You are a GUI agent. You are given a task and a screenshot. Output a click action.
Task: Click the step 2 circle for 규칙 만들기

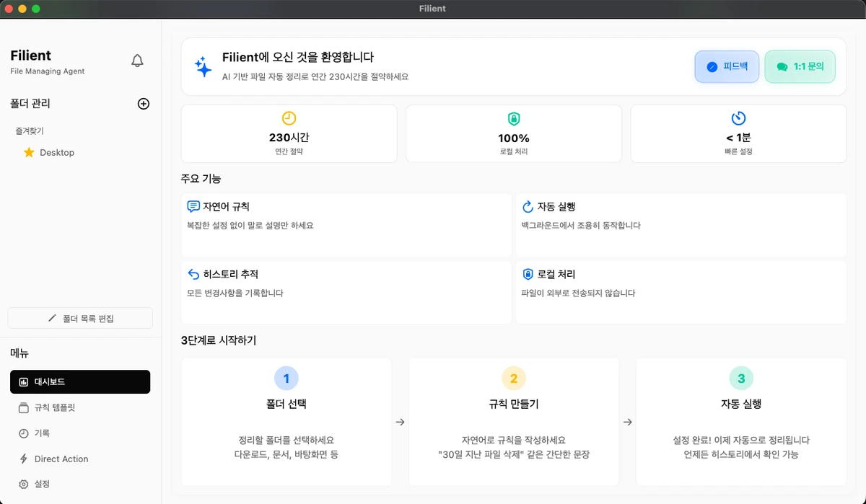tap(514, 379)
